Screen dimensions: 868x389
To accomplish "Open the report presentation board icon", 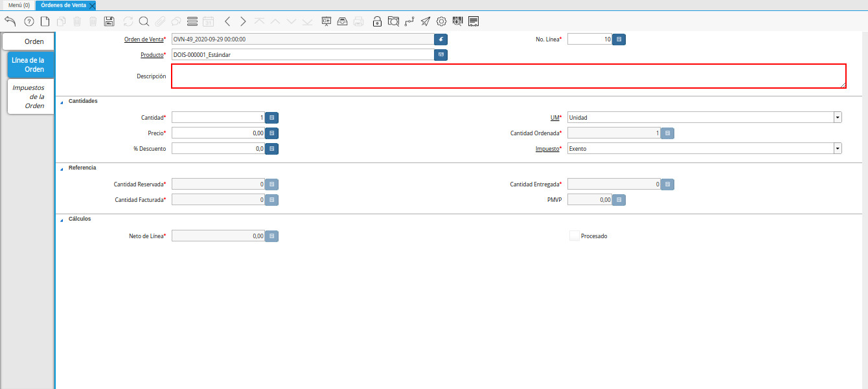I will [x=326, y=21].
